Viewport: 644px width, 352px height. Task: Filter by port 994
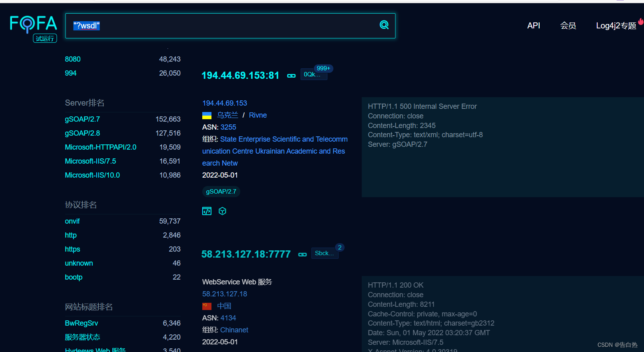[71, 73]
